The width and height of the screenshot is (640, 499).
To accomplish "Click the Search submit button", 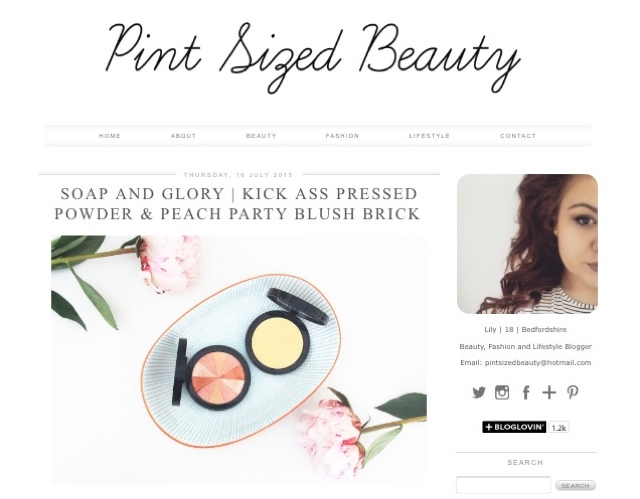I will coord(576,486).
